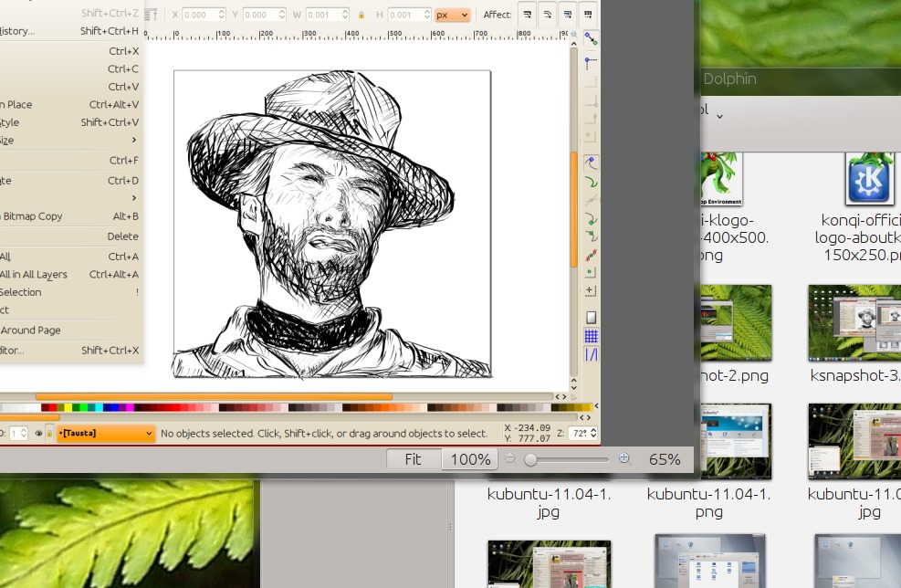Viewport: 901px width, 588px height.
Task: Click the cowboy sketch drawing on canvas
Action: [321, 225]
